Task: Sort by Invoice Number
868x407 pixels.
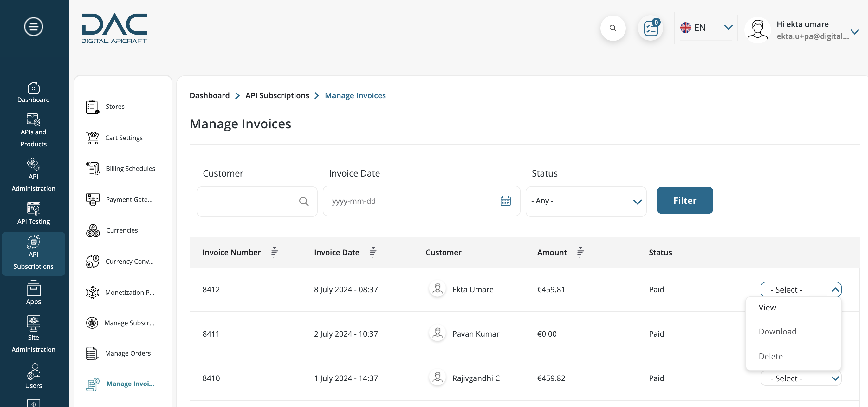Action: (274, 252)
